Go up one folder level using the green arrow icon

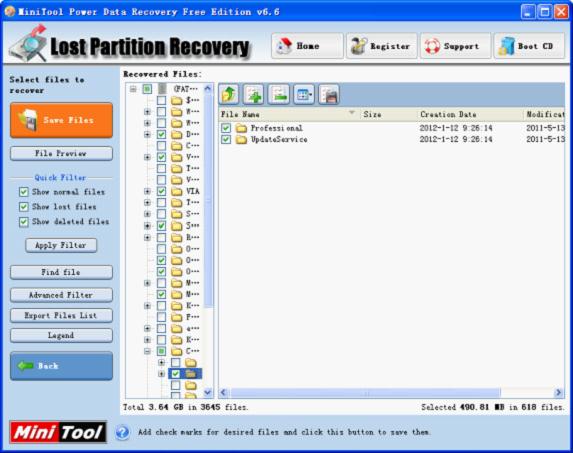point(229,94)
